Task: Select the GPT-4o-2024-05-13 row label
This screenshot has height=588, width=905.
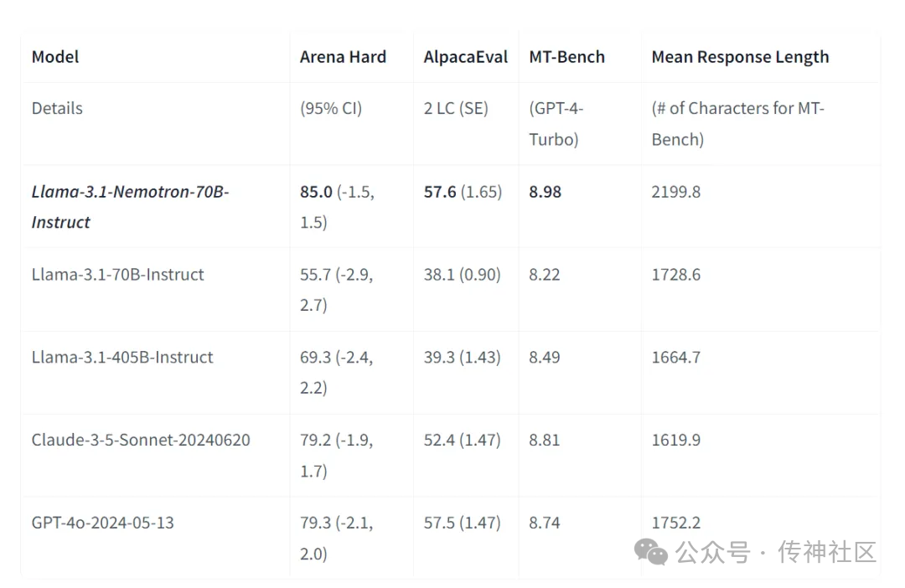Action: coord(103,522)
